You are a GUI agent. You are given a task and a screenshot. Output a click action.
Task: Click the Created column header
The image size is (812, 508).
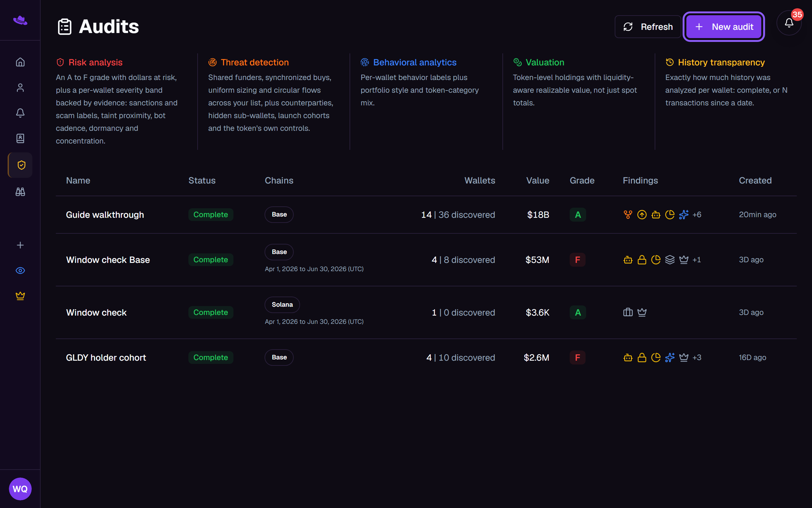pyautogui.click(x=755, y=180)
